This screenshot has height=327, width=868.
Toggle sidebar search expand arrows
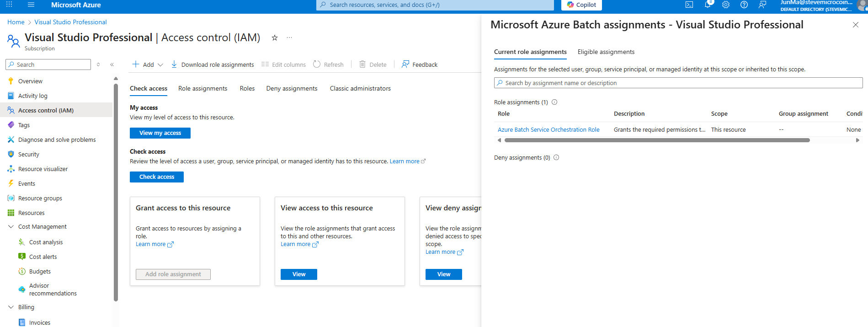pyautogui.click(x=98, y=64)
